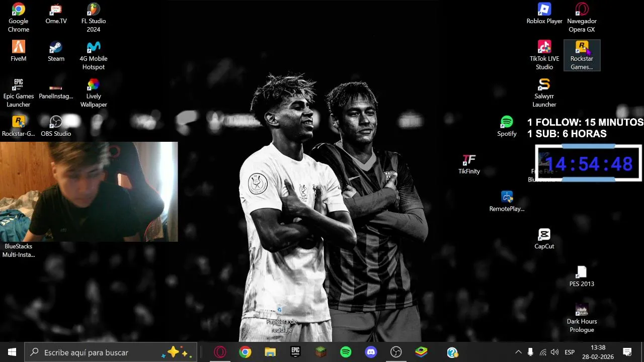The image size is (644, 362).
Task: Select the PanelInstag... desktop shortcut
Action: [x=56, y=88]
